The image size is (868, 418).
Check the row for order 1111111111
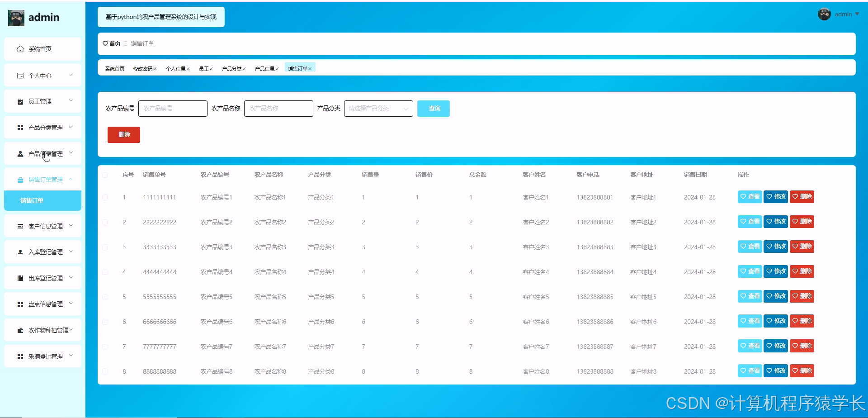pyautogui.click(x=105, y=198)
